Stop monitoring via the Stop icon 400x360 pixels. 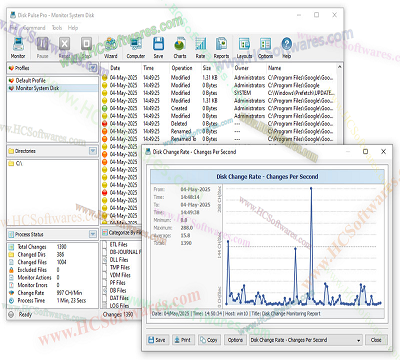point(86,47)
